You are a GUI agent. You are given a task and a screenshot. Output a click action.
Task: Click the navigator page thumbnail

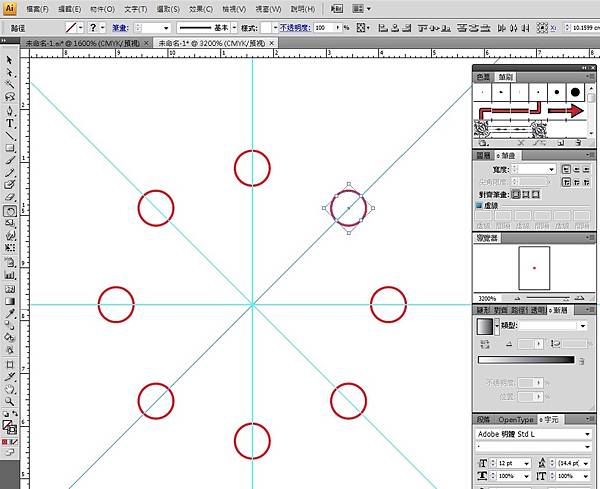pyautogui.click(x=534, y=268)
